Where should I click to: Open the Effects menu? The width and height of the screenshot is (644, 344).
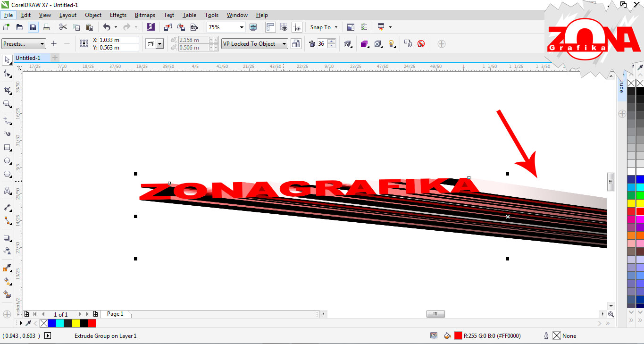click(118, 15)
